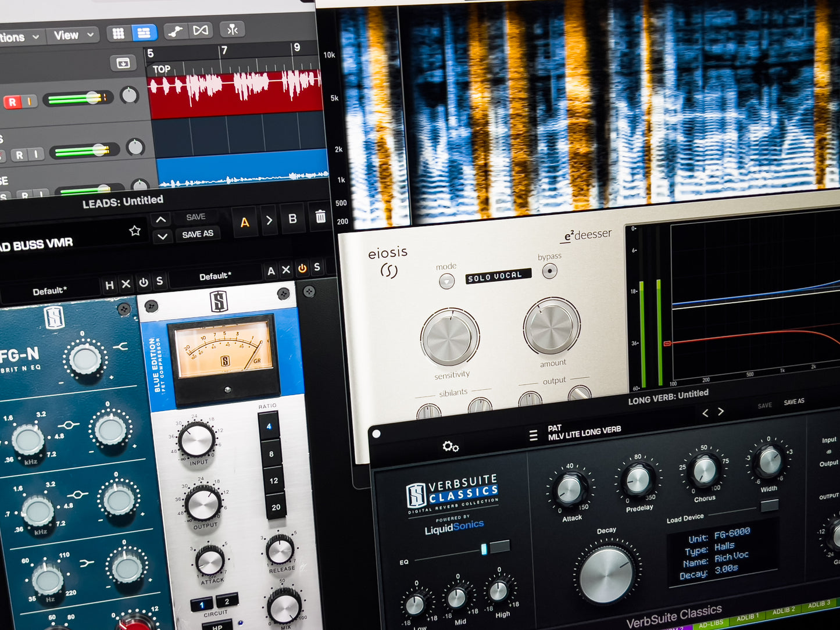This screenshot has height=630, width=840.
Task: Open the VerbSuite hamburger preset menu
Action: click(533, 435)
